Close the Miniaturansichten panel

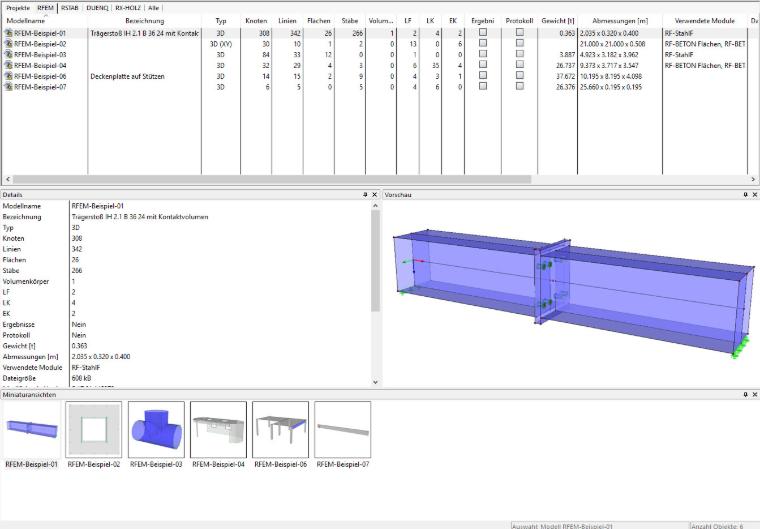click(755, 395)
